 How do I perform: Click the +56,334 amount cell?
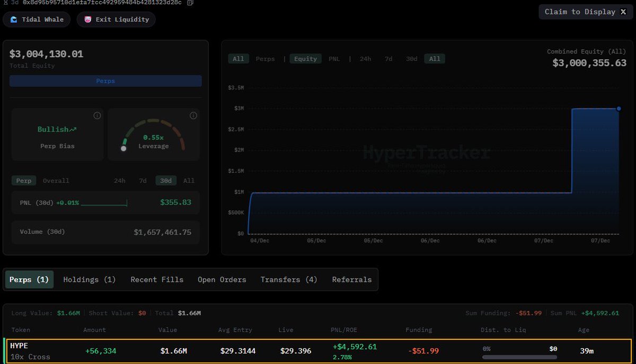coord(101,351)
